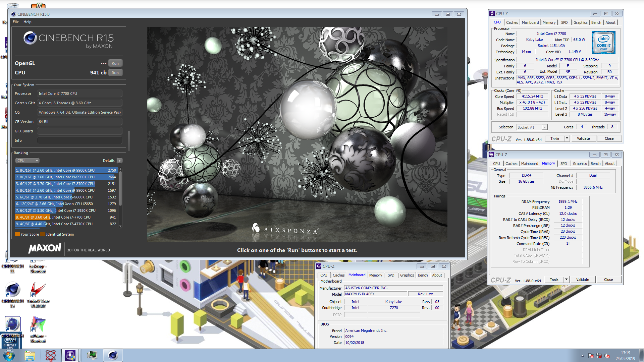Click the Details arrow button in the Ranking panel

click(120, 161)
